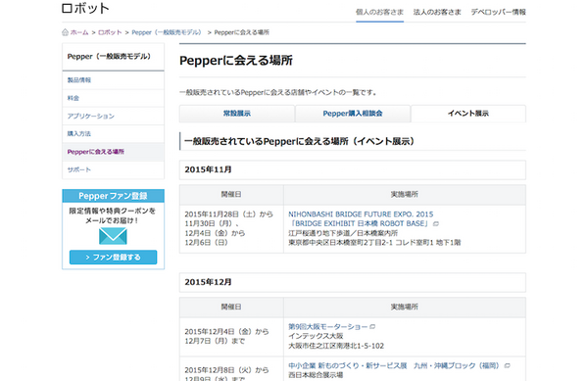588x381 pixels.
Task: Open the ホーム breadcrumb link
Action: [79, 32]
